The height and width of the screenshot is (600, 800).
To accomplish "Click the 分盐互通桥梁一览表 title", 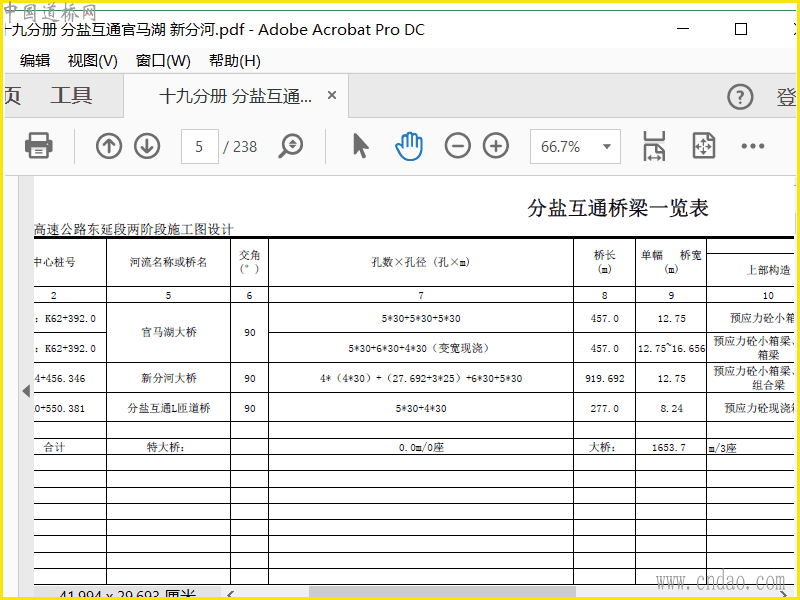I will (618, 208).
